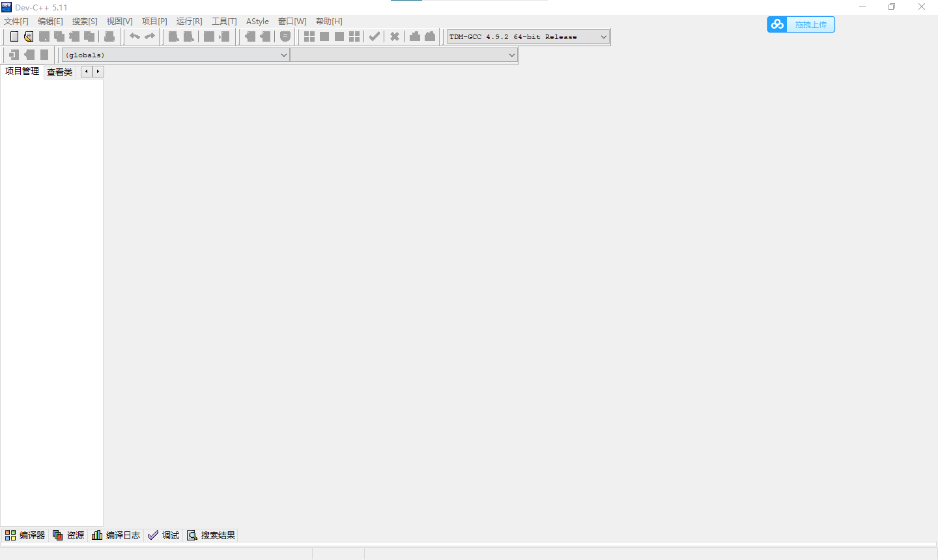Click the Profile analysis icon

pyautogui.click(x=415, y=36)
